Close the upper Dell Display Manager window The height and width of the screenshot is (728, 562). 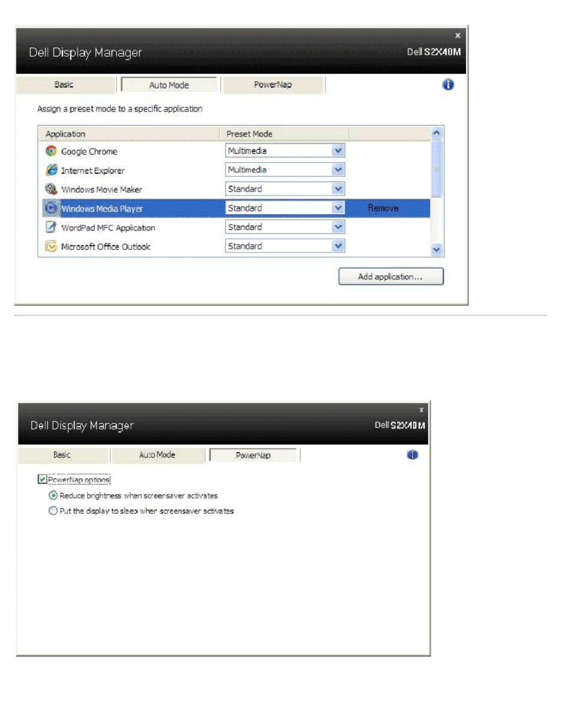pos(457,35)
